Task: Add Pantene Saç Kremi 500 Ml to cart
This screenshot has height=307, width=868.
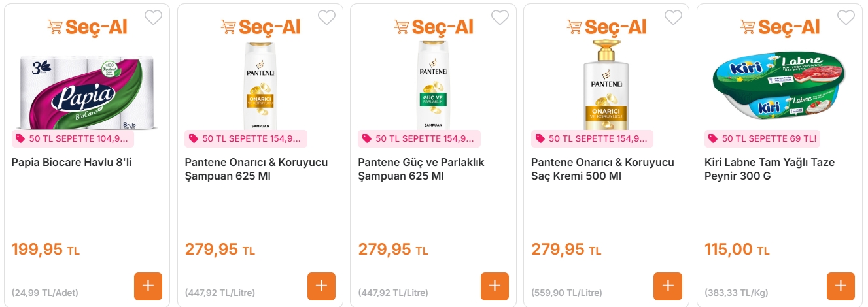Action: tap(667, 286)
